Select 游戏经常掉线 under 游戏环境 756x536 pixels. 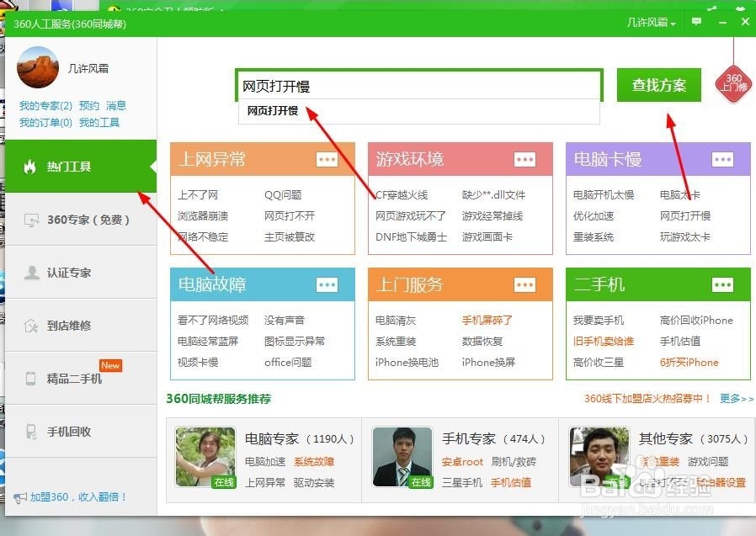[492, 216]
